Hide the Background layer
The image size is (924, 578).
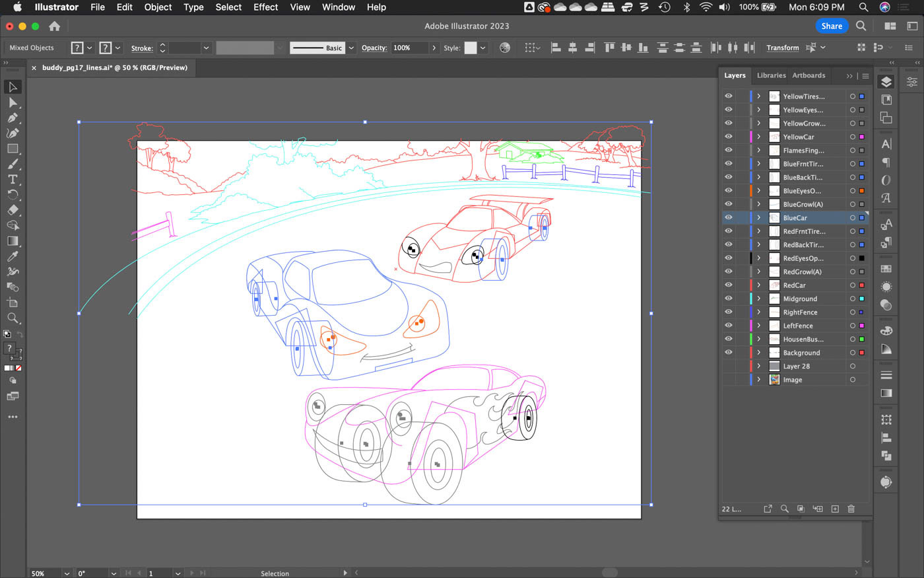pyautogui.click(x=729, y=352)
